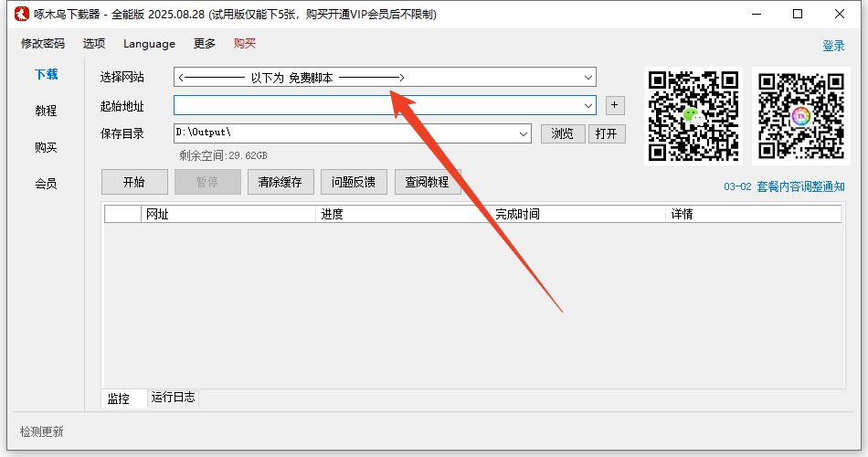The width and height of the screenshot is (868, 457).
Task: Open the Language menu
Action: pos(149,44)
